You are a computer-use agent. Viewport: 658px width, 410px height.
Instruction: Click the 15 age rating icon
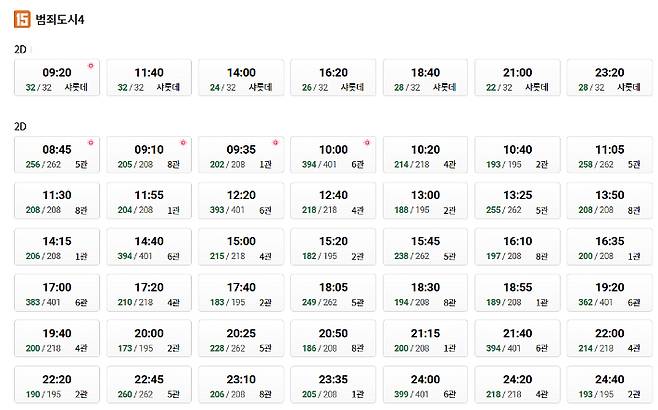(x=23, y=19)
